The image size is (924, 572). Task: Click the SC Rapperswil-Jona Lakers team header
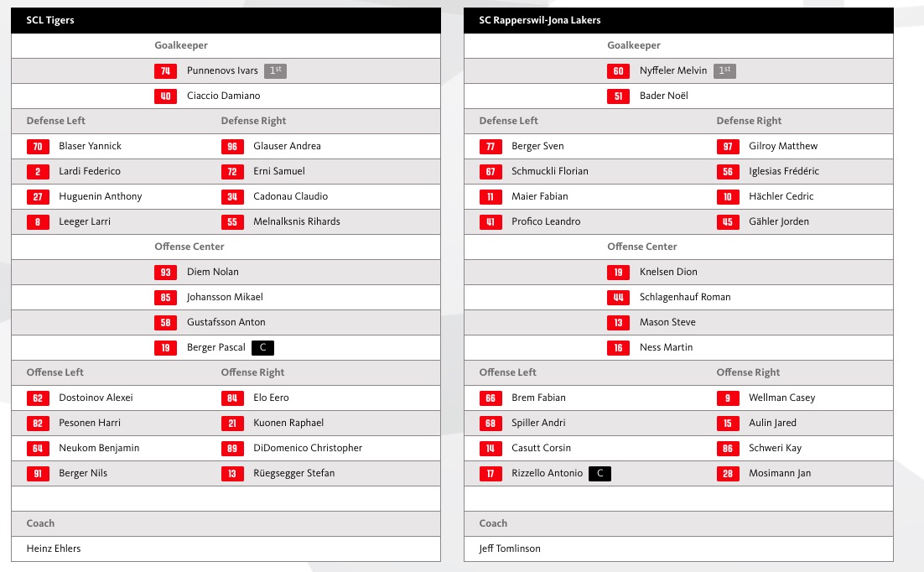(540, 20)
